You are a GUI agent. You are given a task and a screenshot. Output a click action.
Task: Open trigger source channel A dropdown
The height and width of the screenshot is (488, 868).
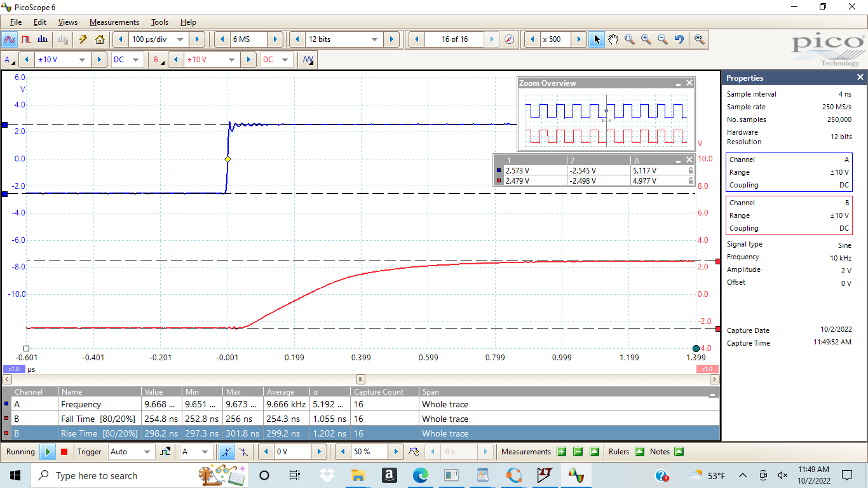click(x=205, y=452)
